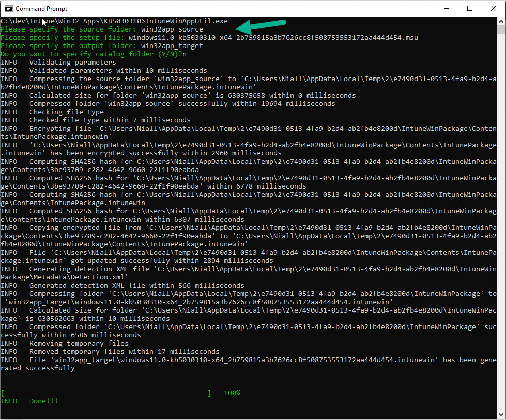Click the 100% progress indicator
Image resolution: width=506 pixels, height=420 pixels.
pos(232,393)
